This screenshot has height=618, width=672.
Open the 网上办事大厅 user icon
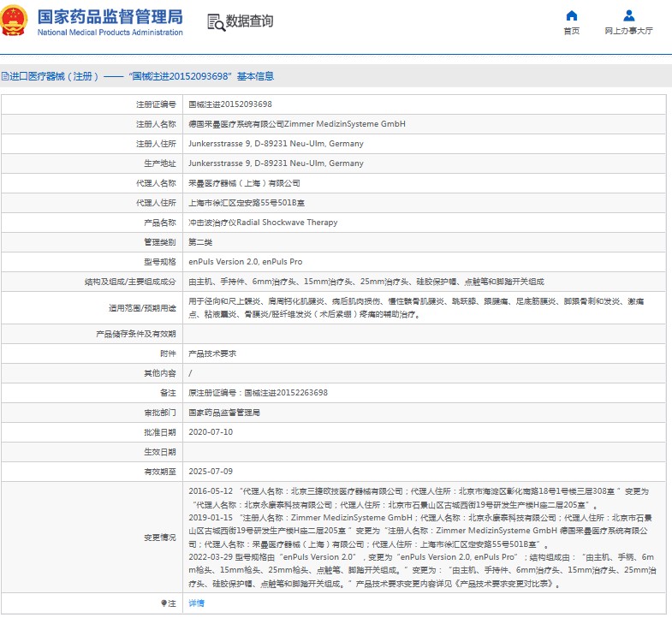(x=628, y=16)
